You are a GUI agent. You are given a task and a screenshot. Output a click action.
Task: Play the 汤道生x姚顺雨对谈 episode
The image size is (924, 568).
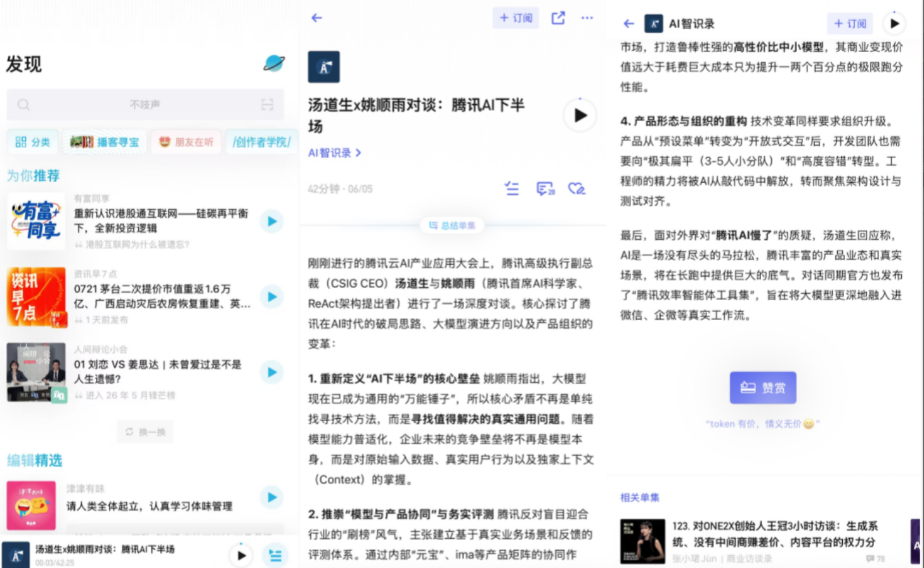click(x=580, y=116)
